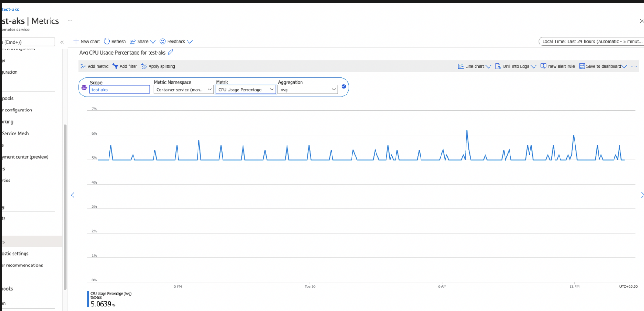This screenshot has width=644, height=311.
Task: Open ellipsis menu beside Metrics title
Action: 70,21
